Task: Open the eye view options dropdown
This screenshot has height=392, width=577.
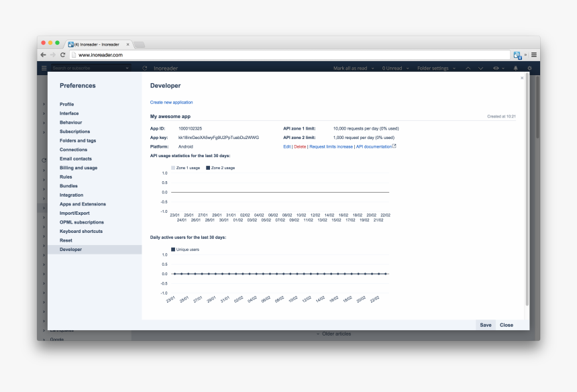Action: [x=499, y=68]
